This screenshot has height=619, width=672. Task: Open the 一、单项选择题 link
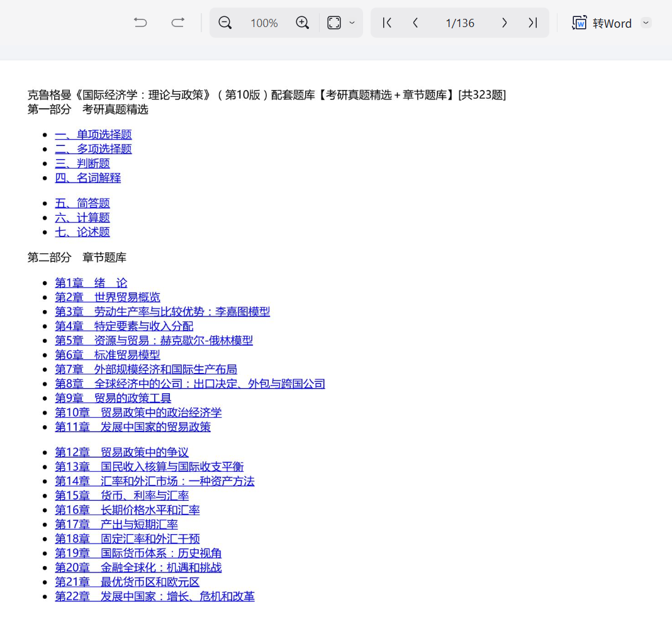(x=93, y=135)
